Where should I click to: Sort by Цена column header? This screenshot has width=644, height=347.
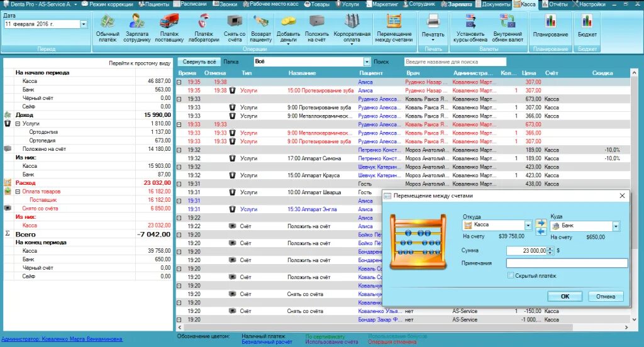529,73
